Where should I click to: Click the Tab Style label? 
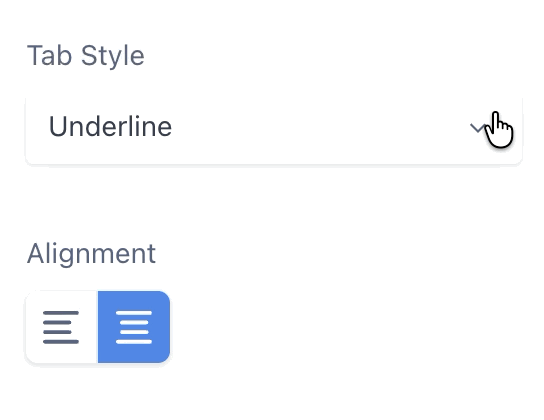point(86,56)
